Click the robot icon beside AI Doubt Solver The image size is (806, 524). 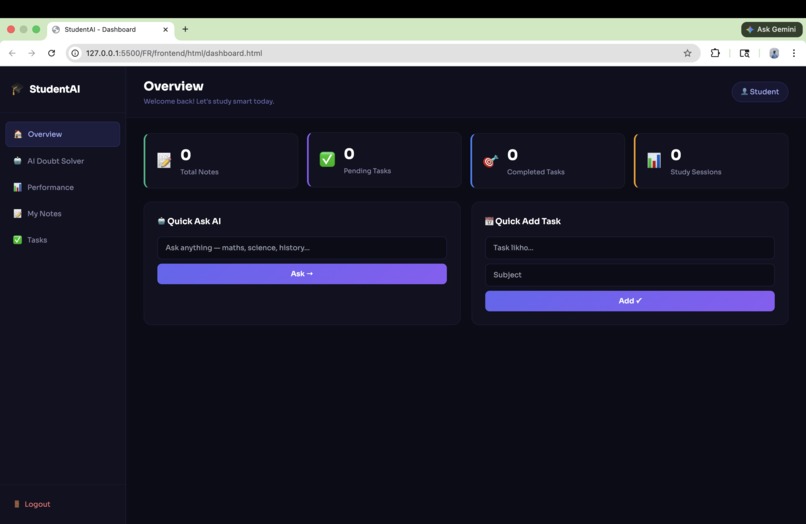point(17,160)
